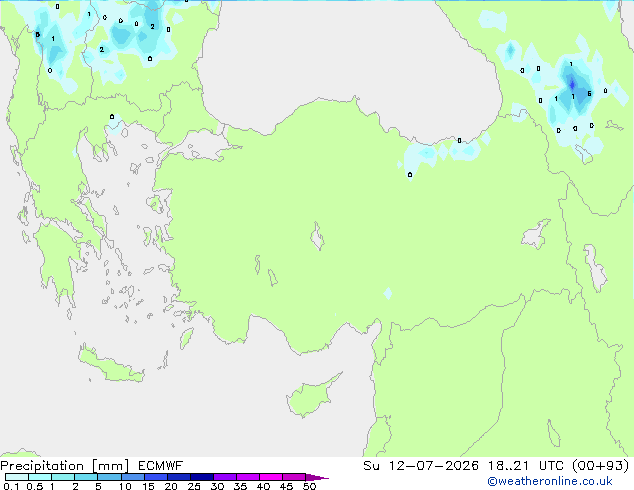Click the "20" legend scale label

point(171,486)
